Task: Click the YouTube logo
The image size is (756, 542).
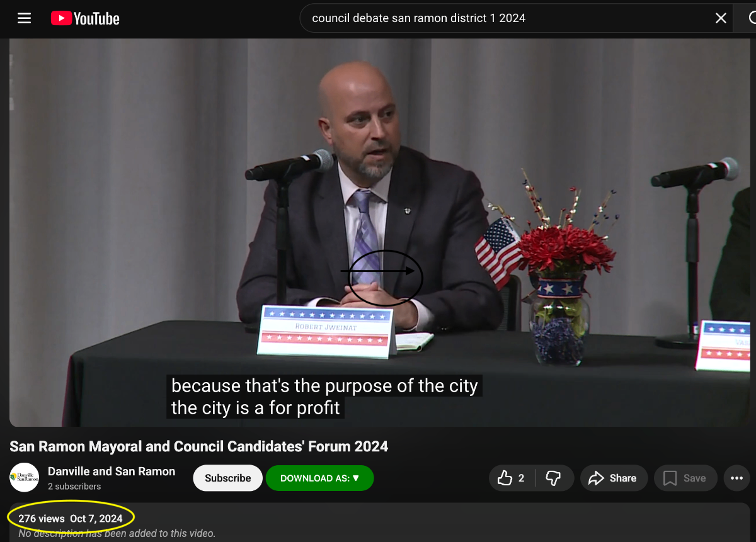Action: tap(85, 19)
